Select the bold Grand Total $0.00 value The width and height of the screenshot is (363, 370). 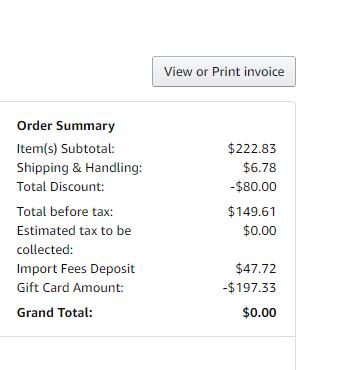pos(259,313)
